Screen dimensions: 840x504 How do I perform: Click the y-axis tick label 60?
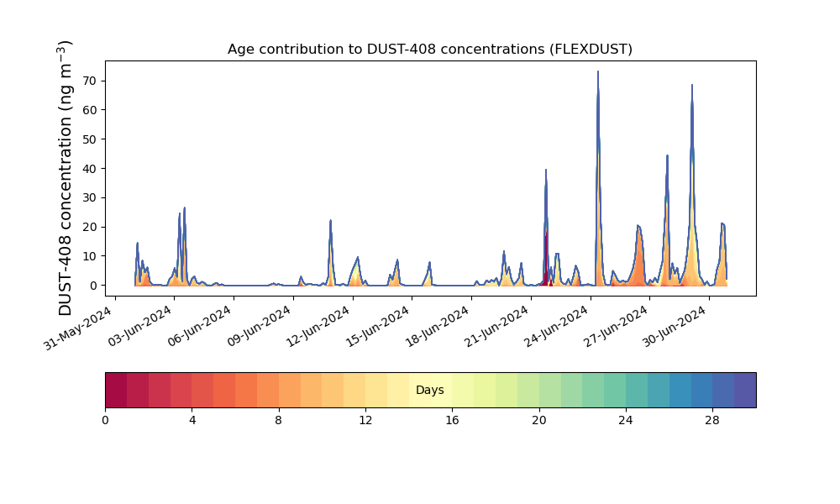pos(90,110)
